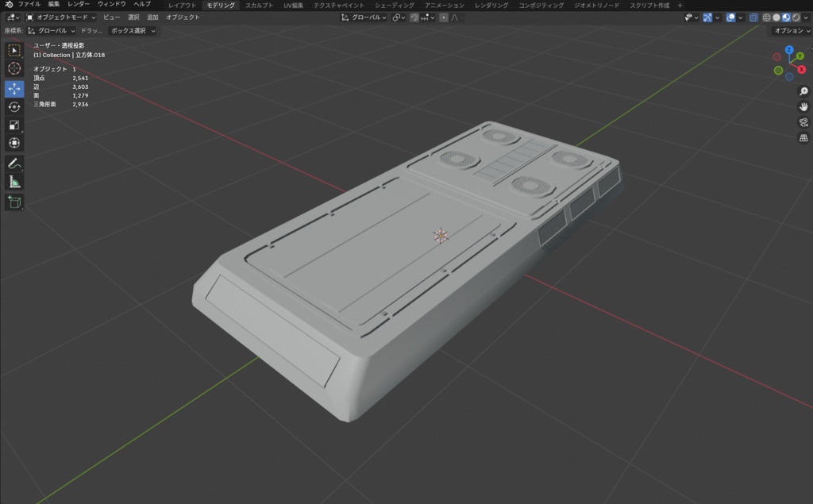The image size is (813, 504).
Task: Click the Z axis on navigation gizmo
Action: (x=788, y=50)
